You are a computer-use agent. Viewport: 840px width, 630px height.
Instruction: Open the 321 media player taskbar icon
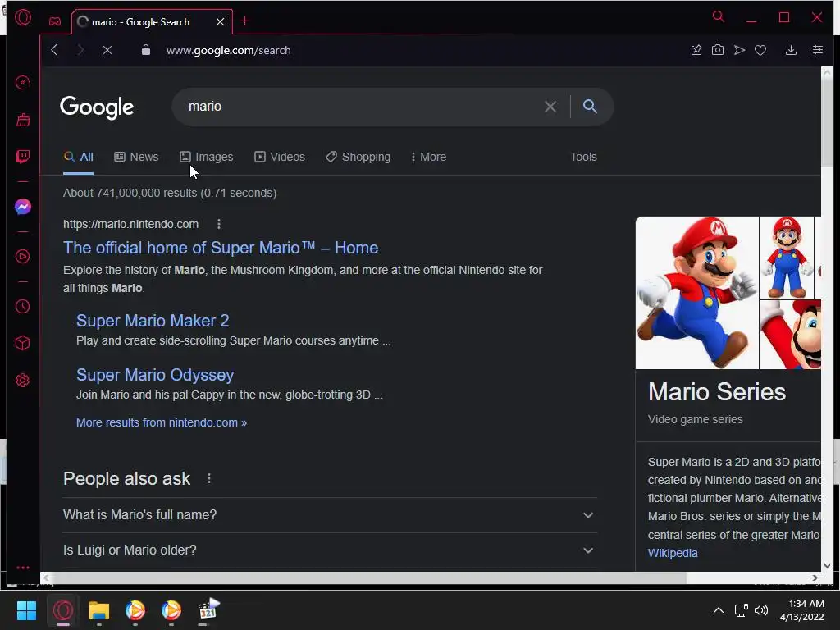(x=208, y=609)
